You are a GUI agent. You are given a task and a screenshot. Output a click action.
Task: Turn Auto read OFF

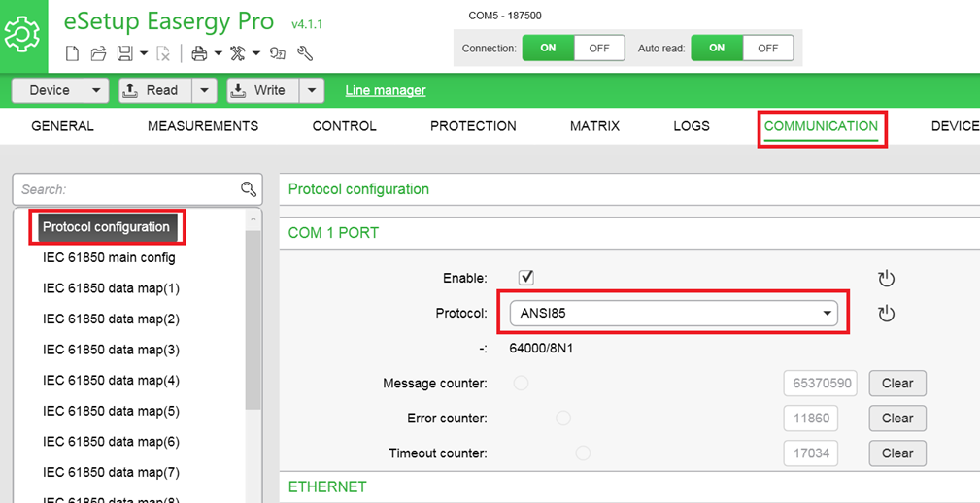click(768, 49)
